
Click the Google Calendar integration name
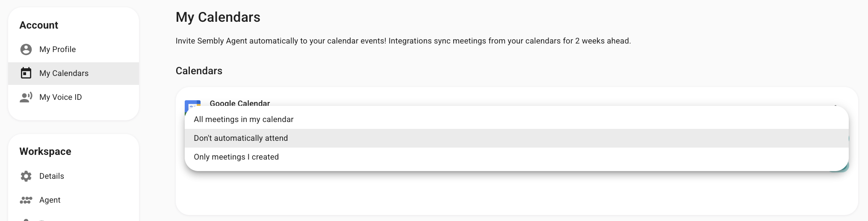pyautogui.click(x=239, y=103)
